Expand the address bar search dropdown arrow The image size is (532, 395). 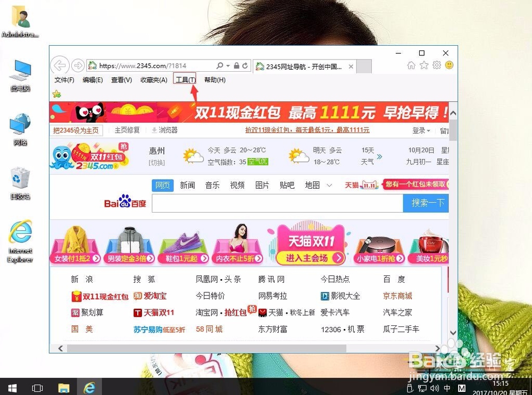click(228, 65)
